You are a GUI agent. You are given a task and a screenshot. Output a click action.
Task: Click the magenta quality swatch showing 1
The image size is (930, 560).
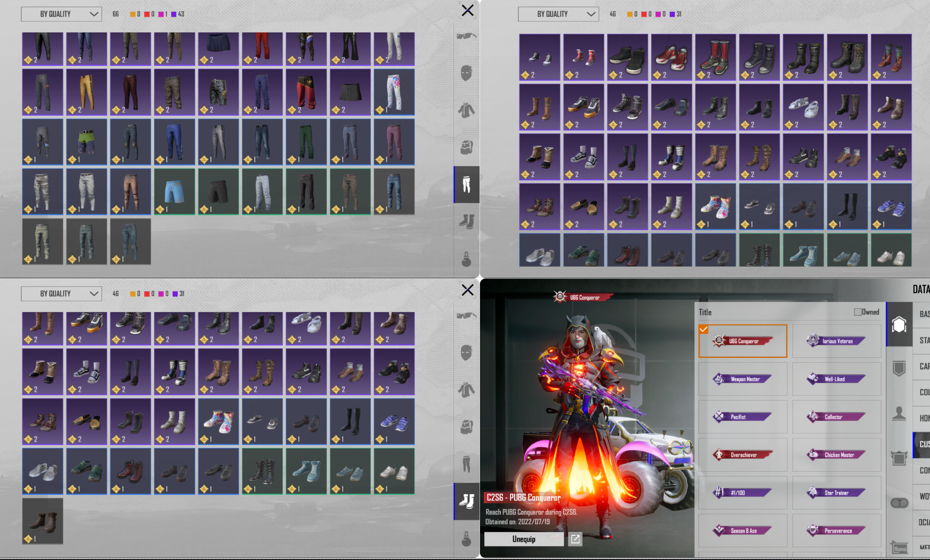click(x=161, y=14)
